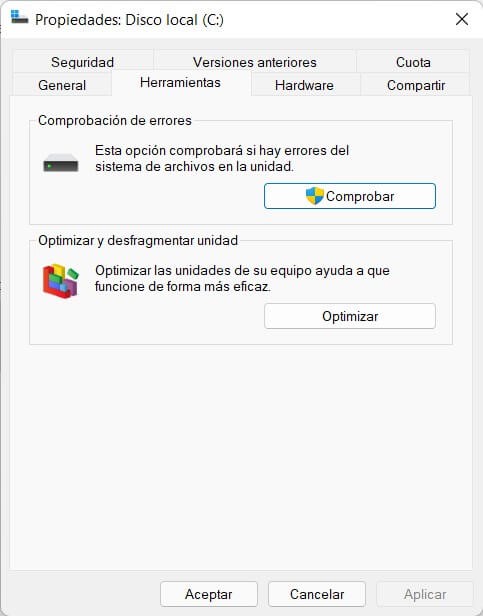Confirm with the Aceptar button
The width and height of the screenshot is (483, 616).
pos(209,594)
